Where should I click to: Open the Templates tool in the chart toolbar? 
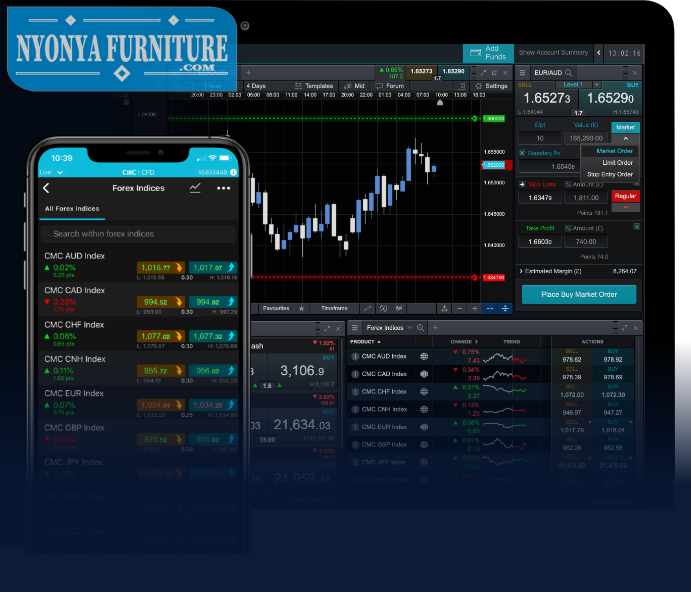[x=314, y=86]
